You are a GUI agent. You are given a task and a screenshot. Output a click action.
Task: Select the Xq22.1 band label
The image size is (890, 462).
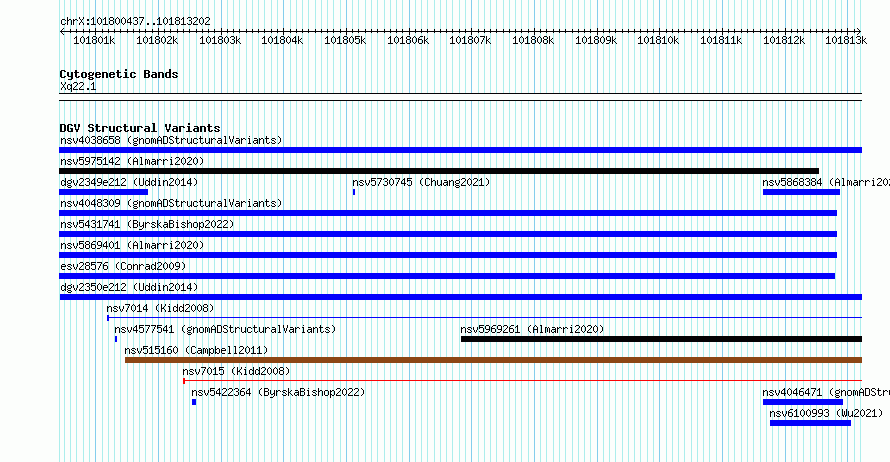[x=78, y=86]
